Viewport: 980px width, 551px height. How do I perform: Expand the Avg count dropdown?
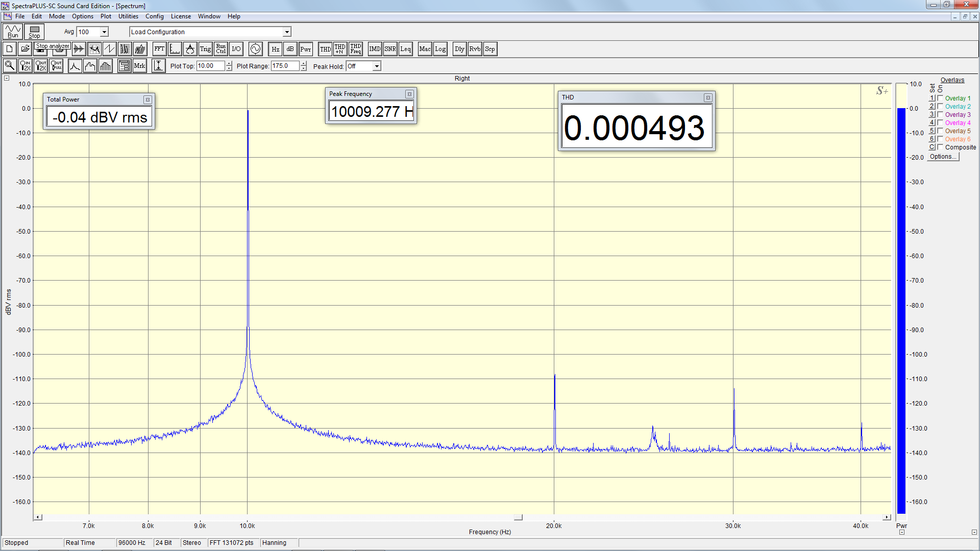104,32
